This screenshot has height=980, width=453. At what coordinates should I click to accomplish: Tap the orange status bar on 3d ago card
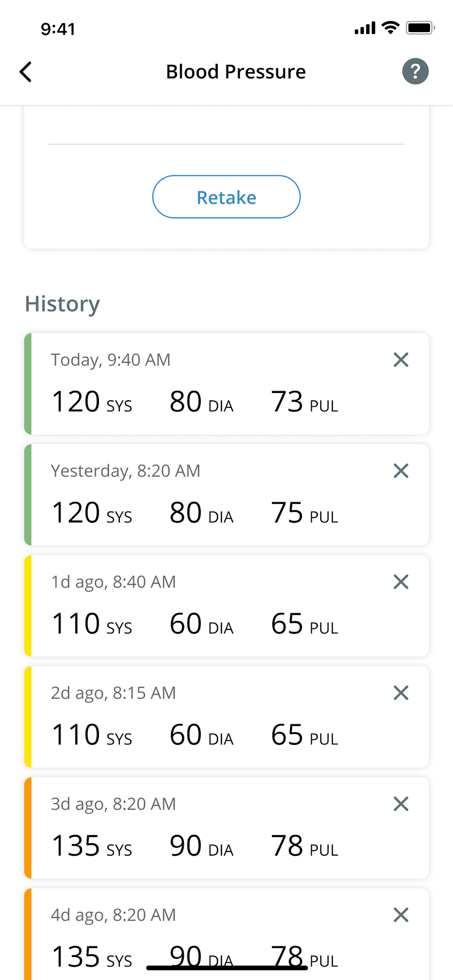click(28, 828)
